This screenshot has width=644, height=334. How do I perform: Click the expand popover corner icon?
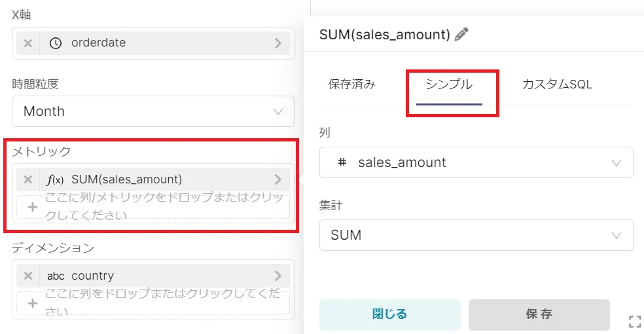click(x=634, y=321)
